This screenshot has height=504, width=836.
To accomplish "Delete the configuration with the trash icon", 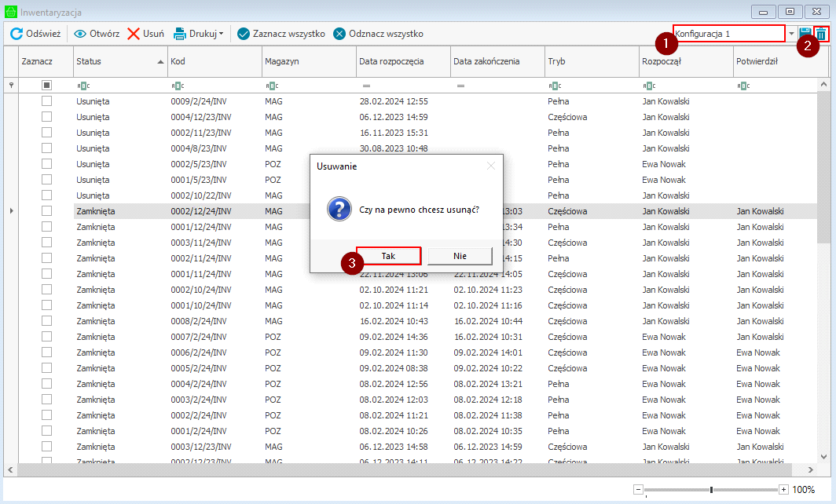I will 821,34.
